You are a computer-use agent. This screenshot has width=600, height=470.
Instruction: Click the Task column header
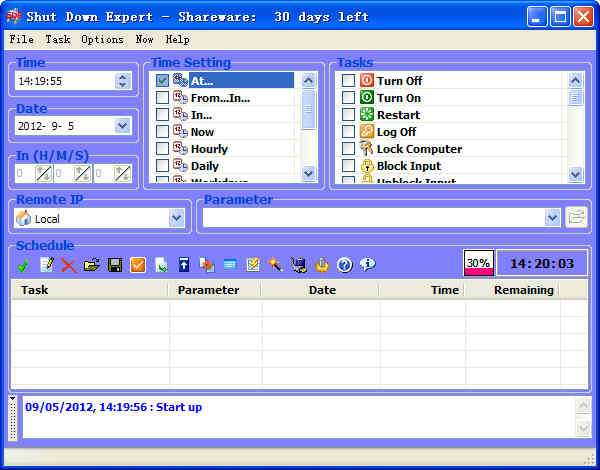coord(90,290)
